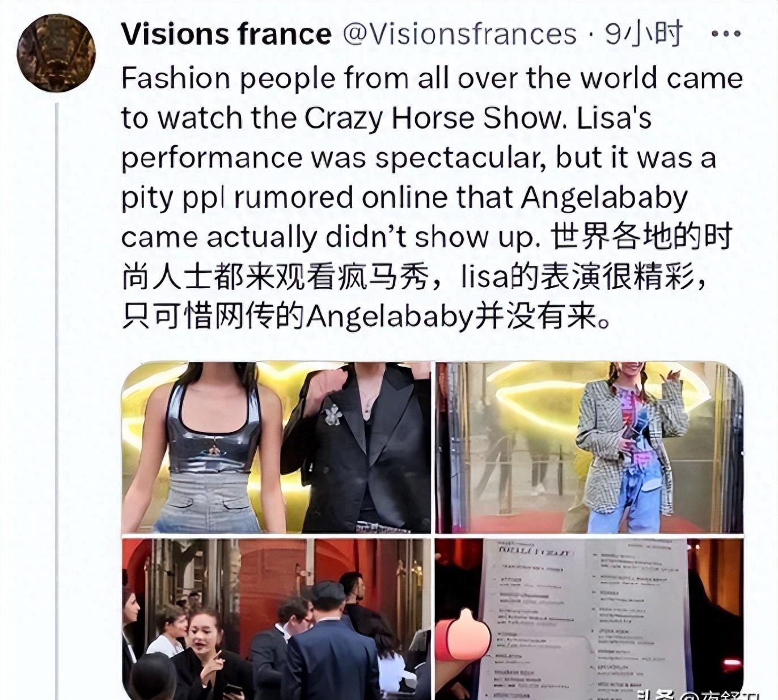This screenshot has height=700, width=778.
Task: Click the brooch on the black blazer
Action: tap(333, 415)
